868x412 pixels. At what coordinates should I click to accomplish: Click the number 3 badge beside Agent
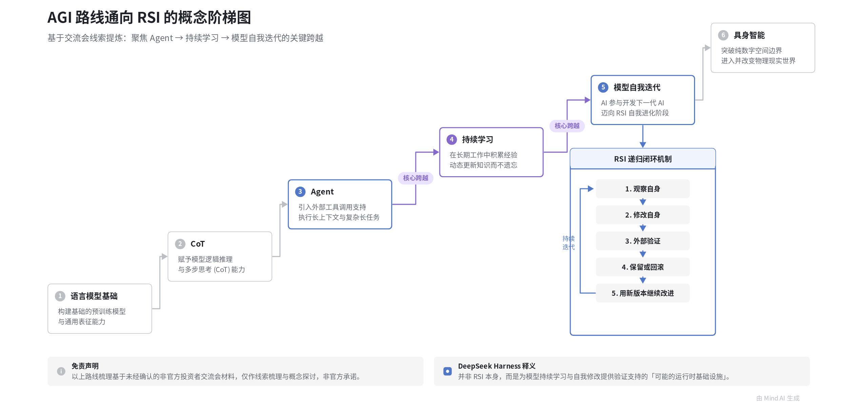[x=300, y=191]
